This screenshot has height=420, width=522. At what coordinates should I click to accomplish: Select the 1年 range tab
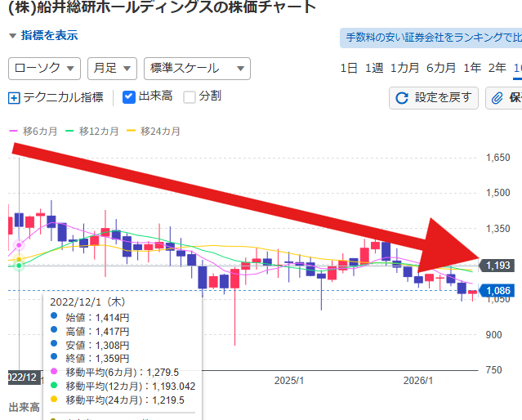coord(472,68)
